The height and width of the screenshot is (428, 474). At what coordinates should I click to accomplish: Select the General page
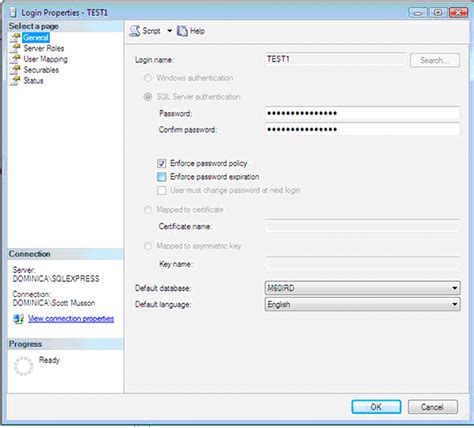(36, 37)
